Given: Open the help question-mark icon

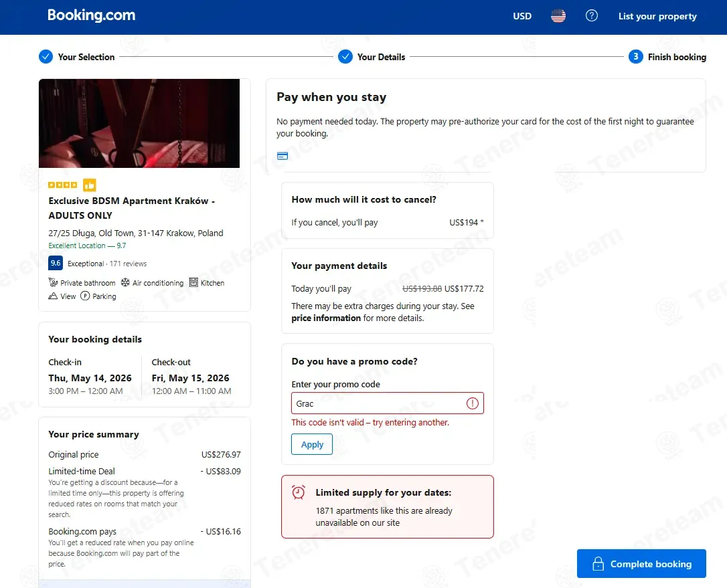Looking at the screenshot, I should (x=592, y=16).
